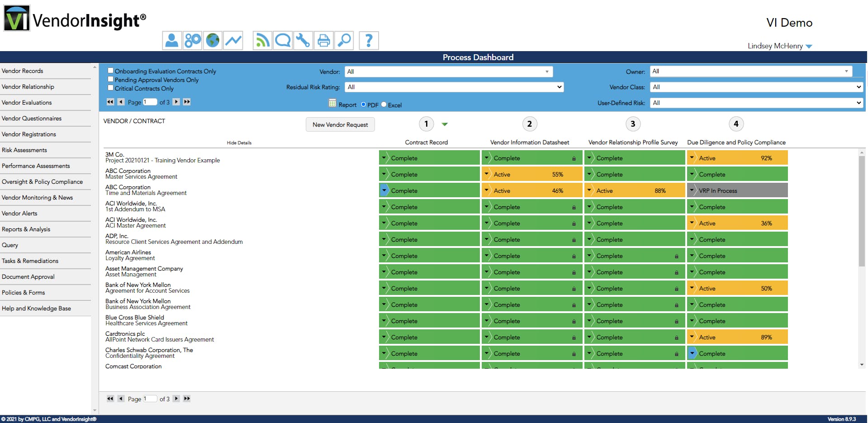Click the wrench tools icon
The image size is (868, 423).
click(x=303, y=41)
